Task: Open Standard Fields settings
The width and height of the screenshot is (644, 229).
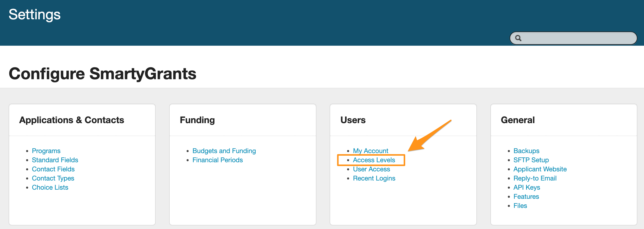Action: point(55,160)
